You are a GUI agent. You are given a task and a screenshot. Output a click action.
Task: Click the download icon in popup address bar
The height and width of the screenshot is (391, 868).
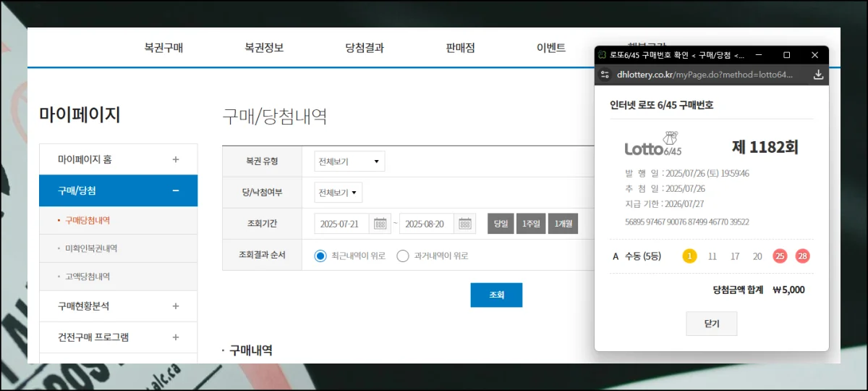coord(818,75)
